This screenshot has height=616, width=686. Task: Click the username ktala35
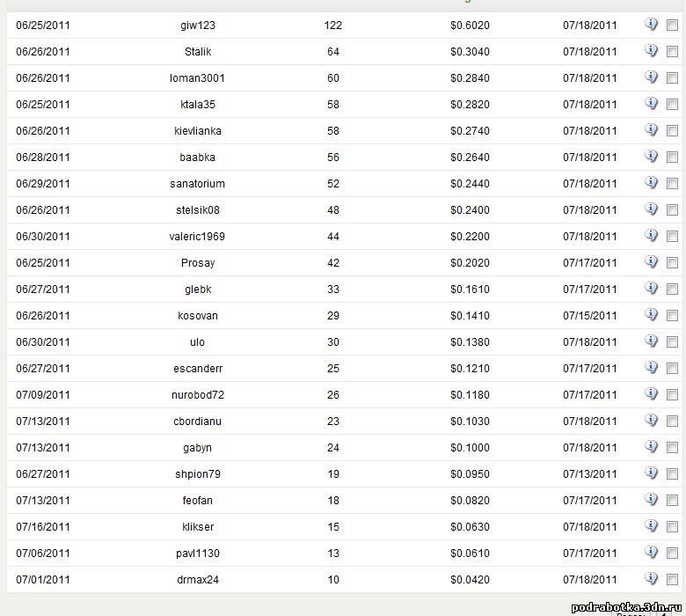tap(198, 104)
